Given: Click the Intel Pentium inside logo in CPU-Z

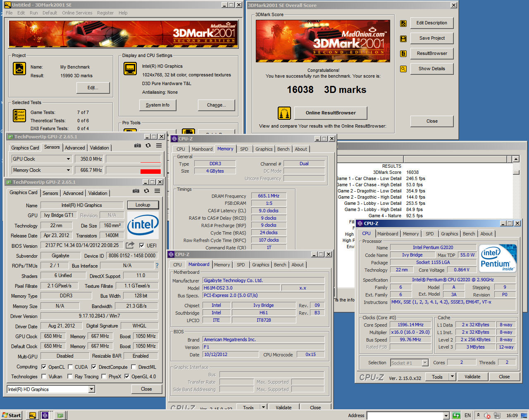Looking at the screenshot, I should [498, 258].
